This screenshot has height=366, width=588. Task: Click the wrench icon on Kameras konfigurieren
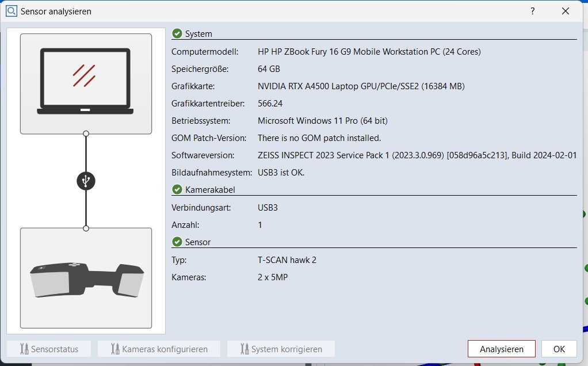115,349
